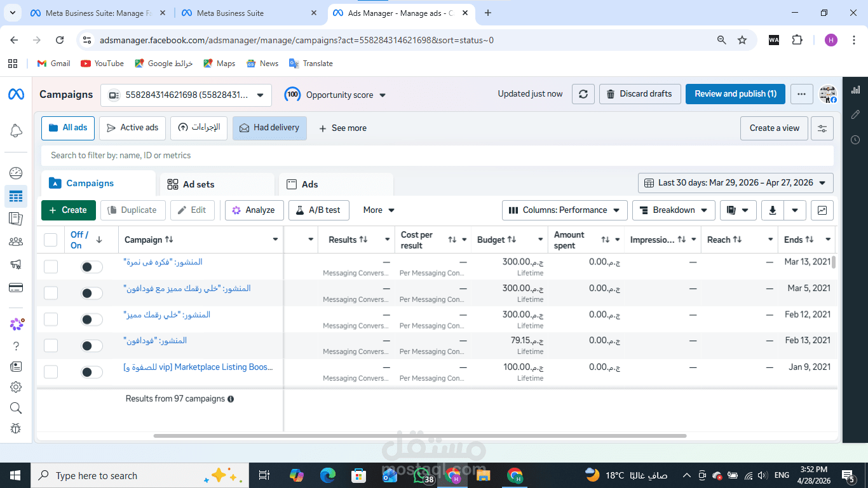Select the Had delivery view
The image size is (868, 488).
(x=269, y=128)
